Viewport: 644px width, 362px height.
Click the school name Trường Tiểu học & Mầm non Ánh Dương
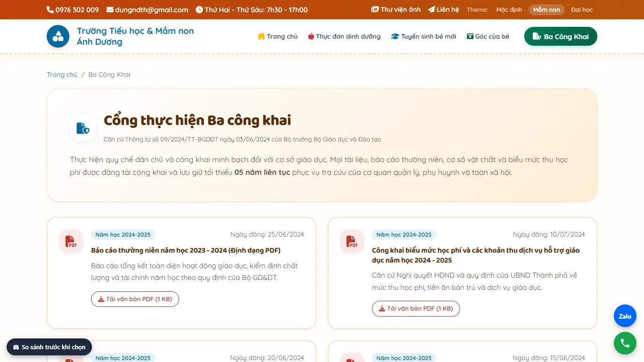pos(135,36)
